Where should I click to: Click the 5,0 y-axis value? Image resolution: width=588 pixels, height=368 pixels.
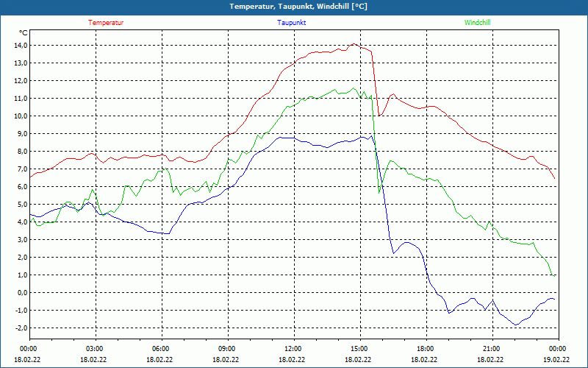pos(23,205)
